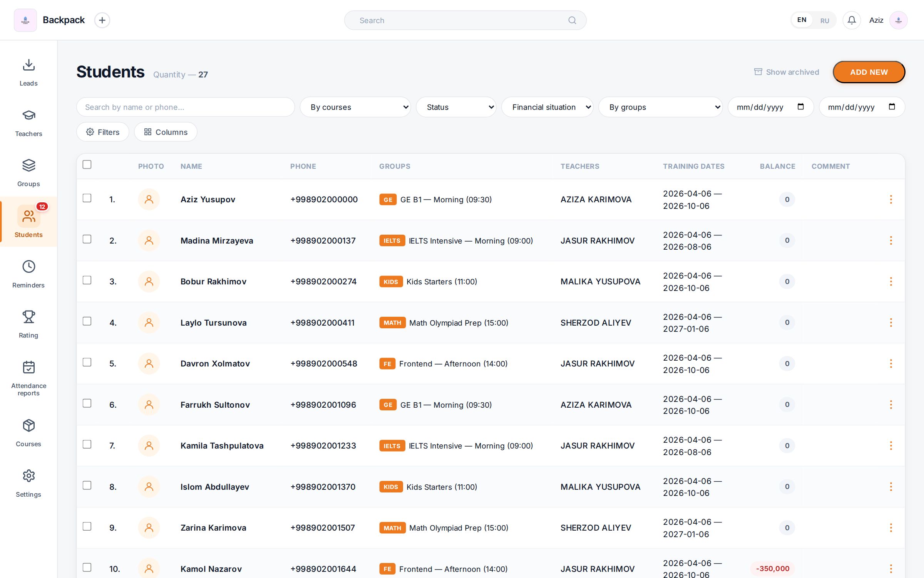Open the Filters button
The height and width of the screenshot is (578, 924).
(x=103, y=132)
